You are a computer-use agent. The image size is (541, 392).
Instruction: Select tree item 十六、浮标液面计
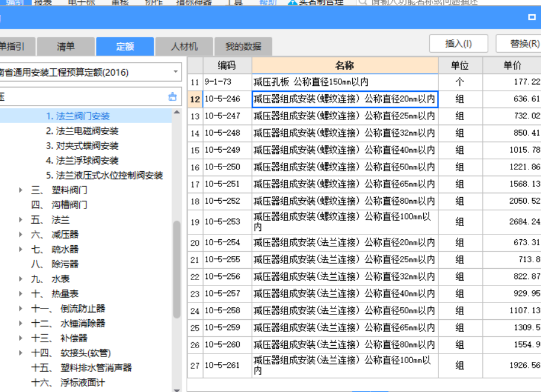click(x=68, y=383)
